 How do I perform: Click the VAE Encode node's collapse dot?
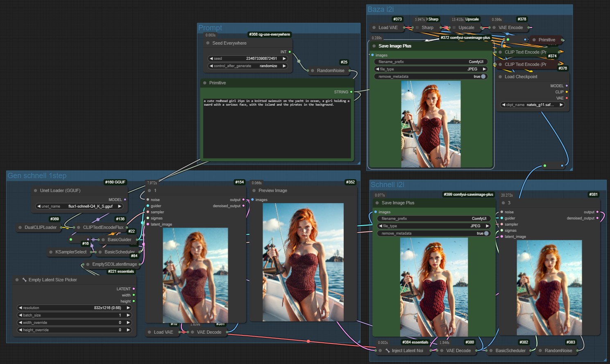(494, 27)
